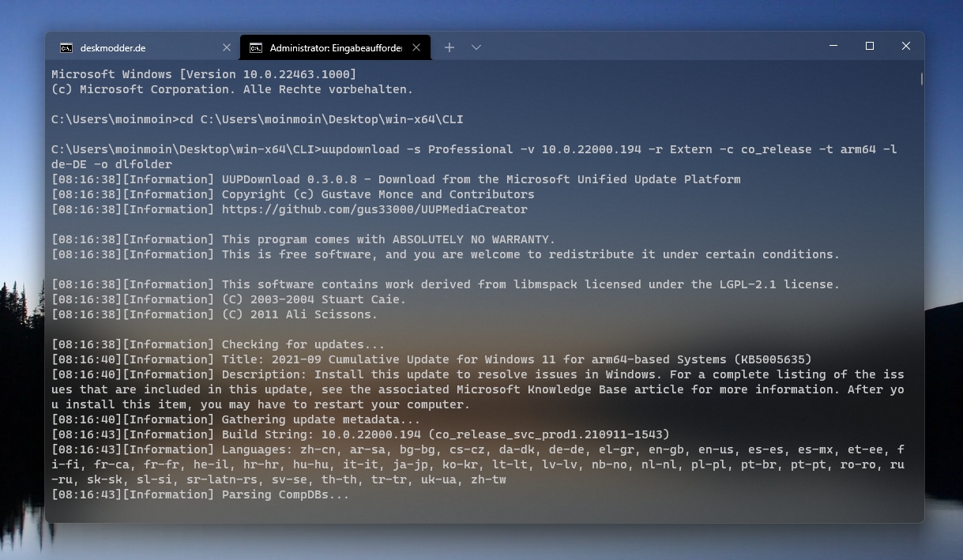963x560 pixels.
Task: Click the 'libmspack licensed under the LGPL-2.1' line
Action: coord(446,284)
